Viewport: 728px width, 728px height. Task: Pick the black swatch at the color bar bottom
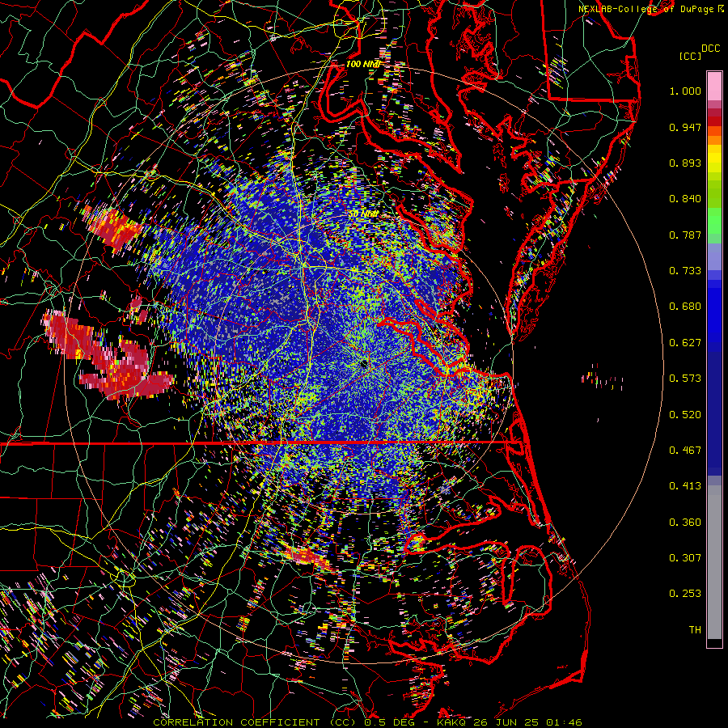[714, 643]
